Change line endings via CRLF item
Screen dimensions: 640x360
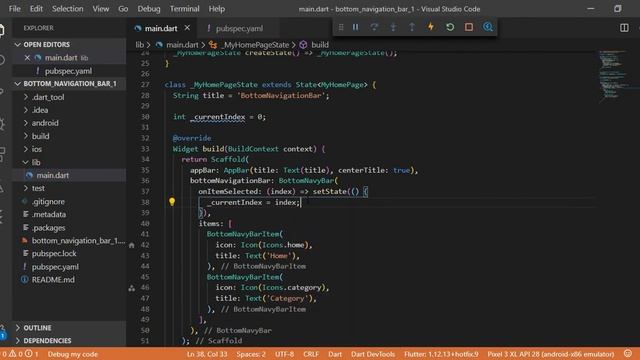(x=311, y=354)
